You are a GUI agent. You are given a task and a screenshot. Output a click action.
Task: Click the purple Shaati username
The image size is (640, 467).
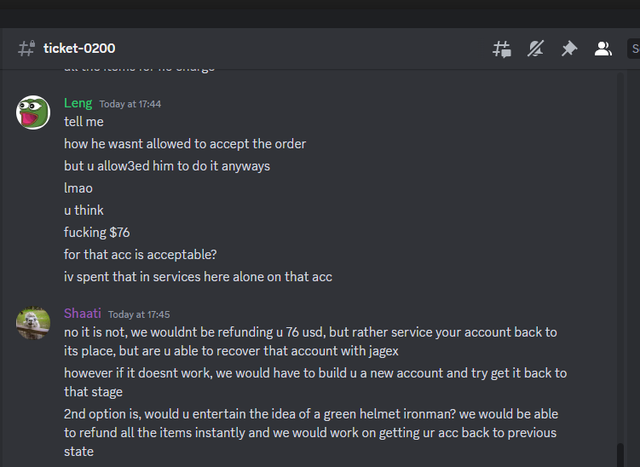82,314
